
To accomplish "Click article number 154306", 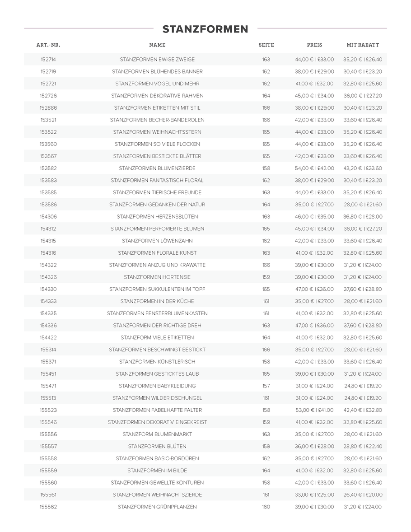I will point(48,216).
